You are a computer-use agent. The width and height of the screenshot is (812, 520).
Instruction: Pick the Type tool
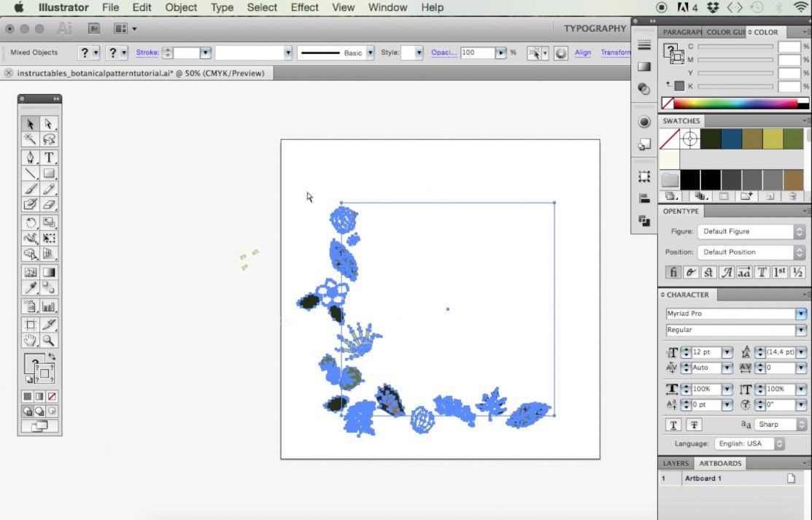click(x=49, y=157)
